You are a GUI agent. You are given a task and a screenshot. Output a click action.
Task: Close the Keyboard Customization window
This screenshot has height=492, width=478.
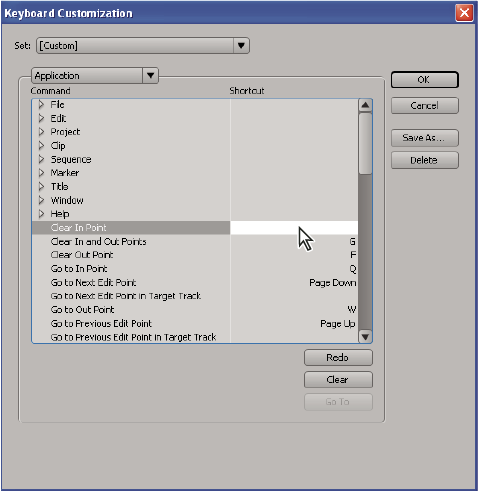[464, 13]
